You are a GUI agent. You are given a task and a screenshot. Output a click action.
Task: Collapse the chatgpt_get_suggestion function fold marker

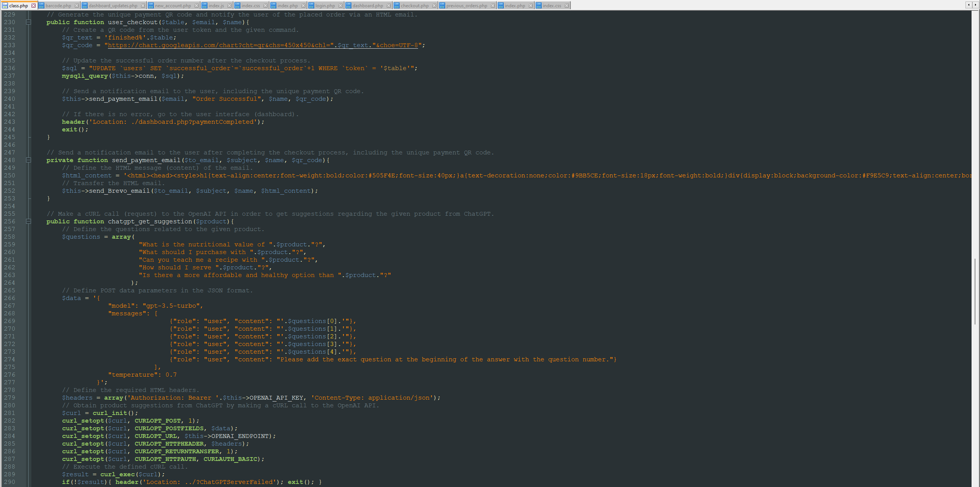click(x=28, y=221)
